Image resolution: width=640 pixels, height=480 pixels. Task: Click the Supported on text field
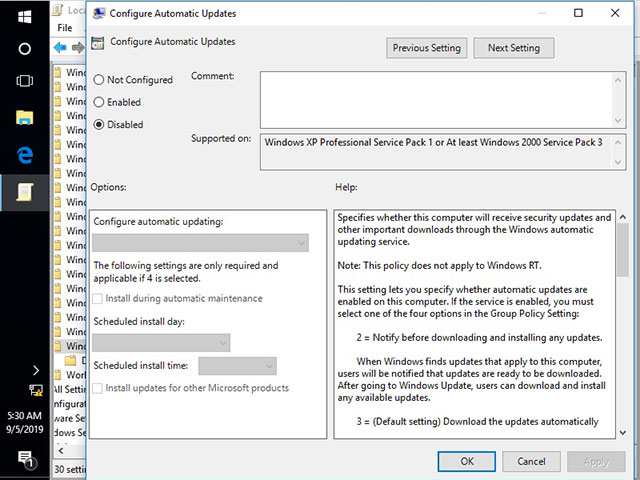click(436, 152)
